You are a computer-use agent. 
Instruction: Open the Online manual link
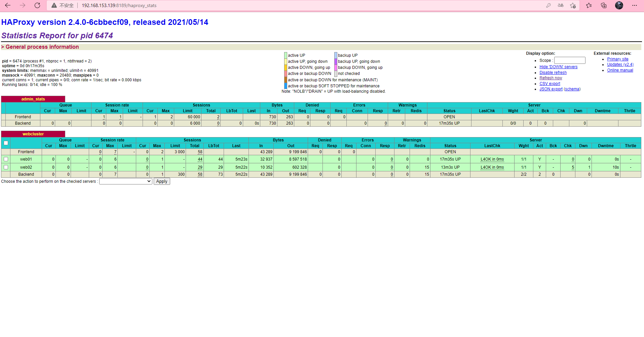tap(620, 70)
